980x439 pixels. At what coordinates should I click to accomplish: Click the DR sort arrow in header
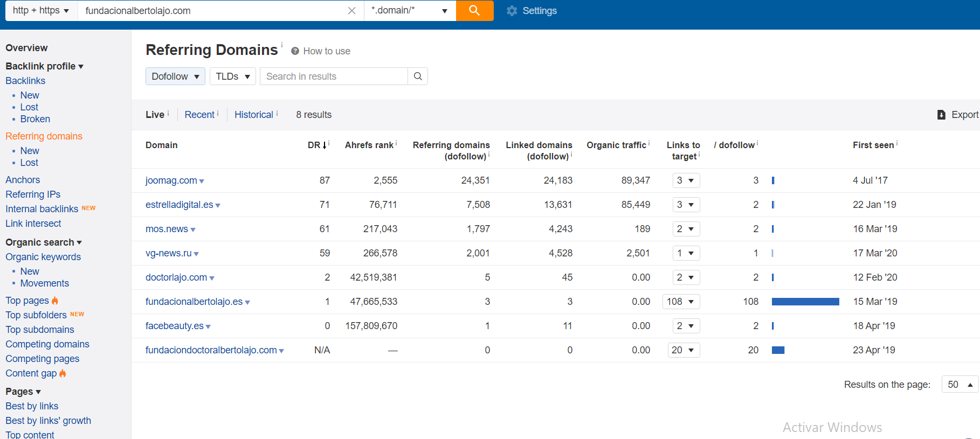(325, 145)
